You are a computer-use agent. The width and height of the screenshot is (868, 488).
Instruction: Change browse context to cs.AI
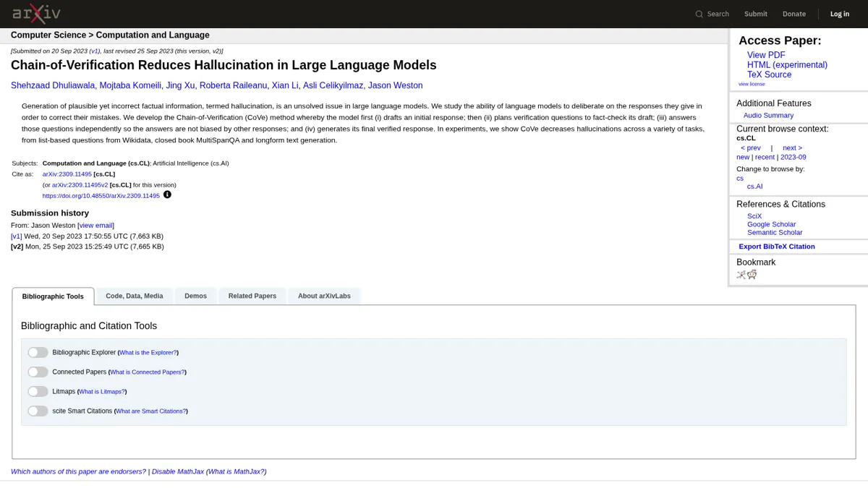(754, 187)
